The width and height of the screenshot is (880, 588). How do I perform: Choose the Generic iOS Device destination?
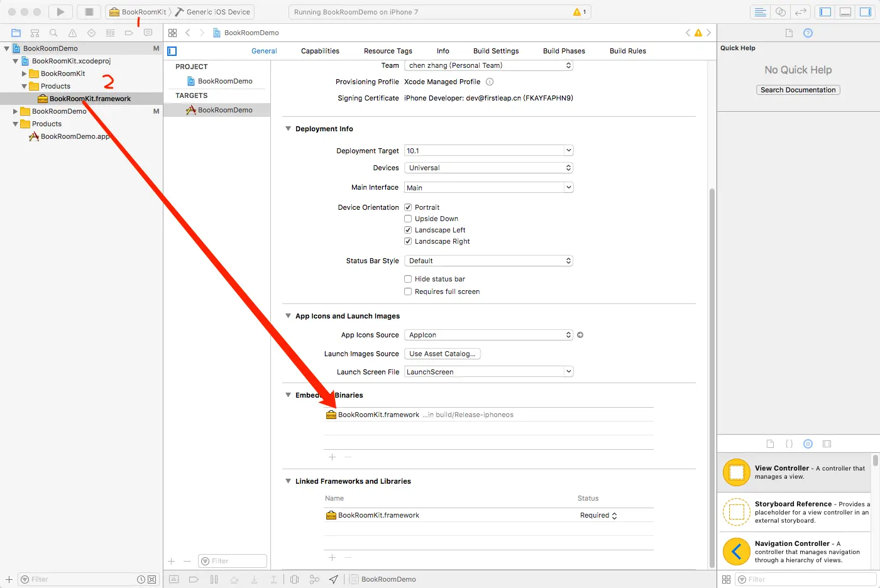coord(214,12)
